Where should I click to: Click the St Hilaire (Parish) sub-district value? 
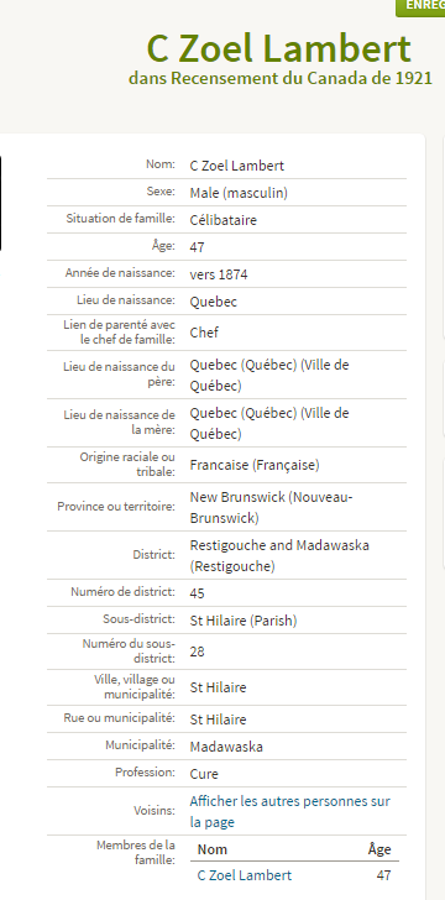tap(243, 620)
